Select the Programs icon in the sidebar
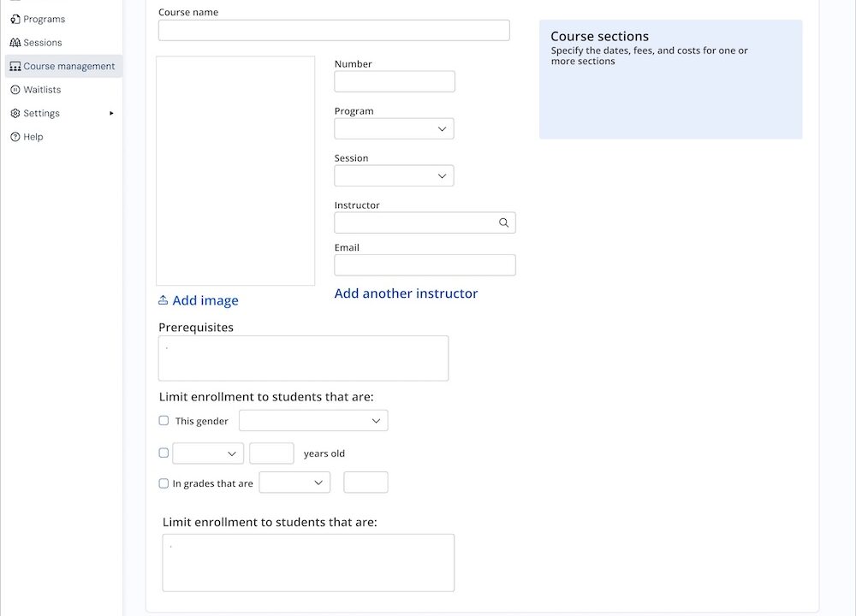 click(15, 18)
